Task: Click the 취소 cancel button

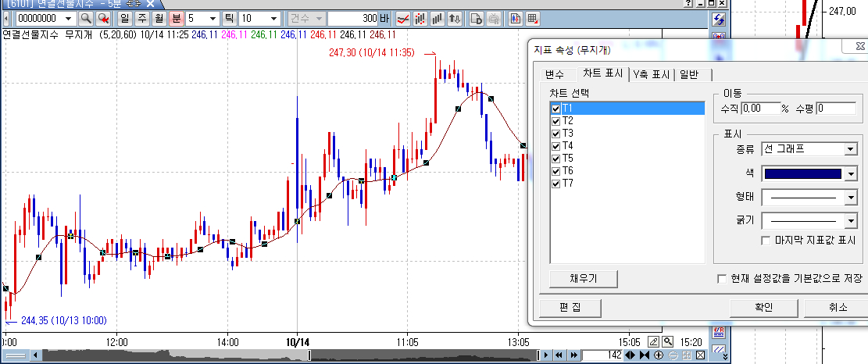Action: (837, 308)
